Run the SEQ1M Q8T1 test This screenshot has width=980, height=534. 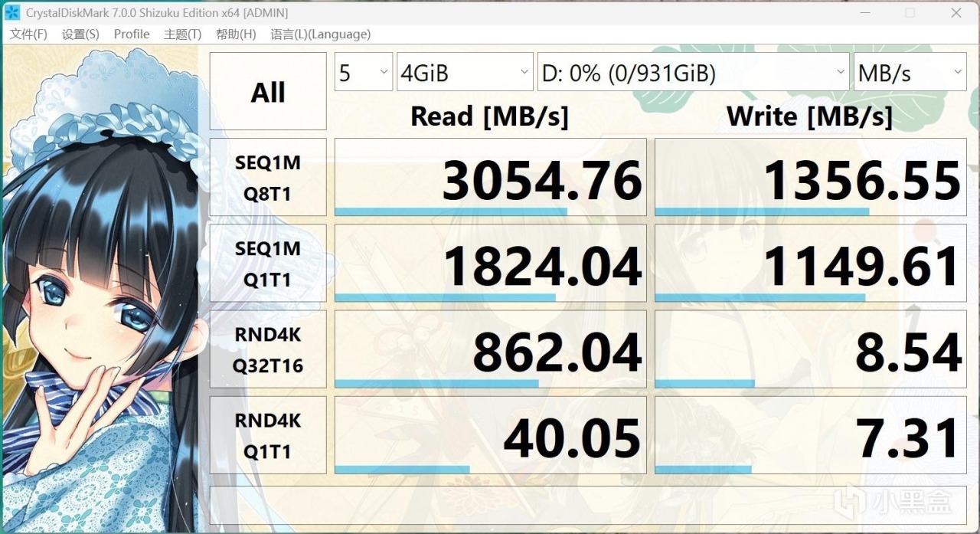click(268, 177)
